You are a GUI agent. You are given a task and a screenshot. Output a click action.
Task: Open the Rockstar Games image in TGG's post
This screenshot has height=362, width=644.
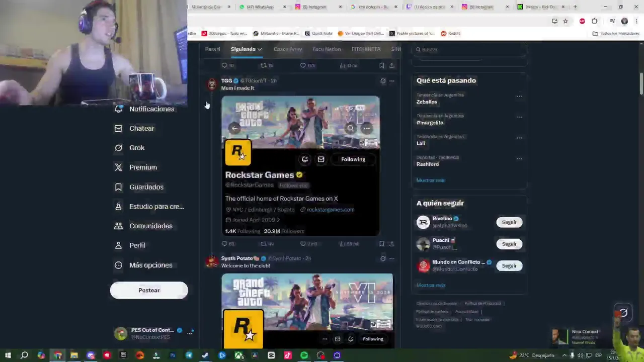click(x=300, y=165)
